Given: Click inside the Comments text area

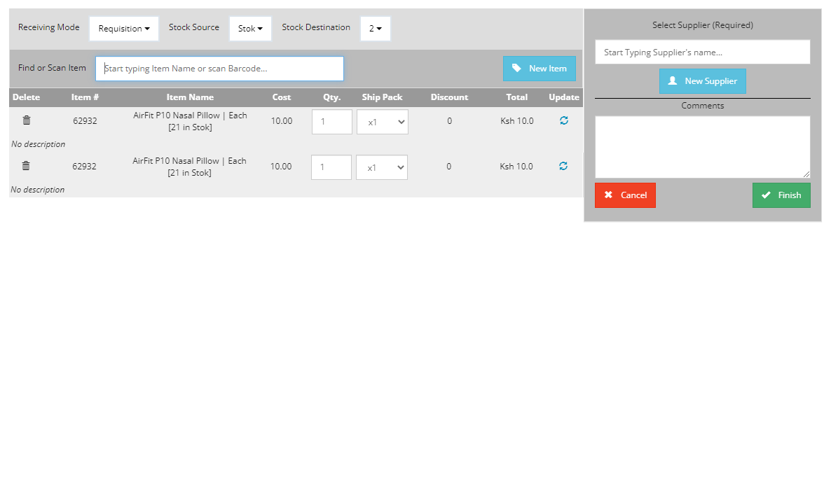Looking at the screenshot, I should pos(703,146).
